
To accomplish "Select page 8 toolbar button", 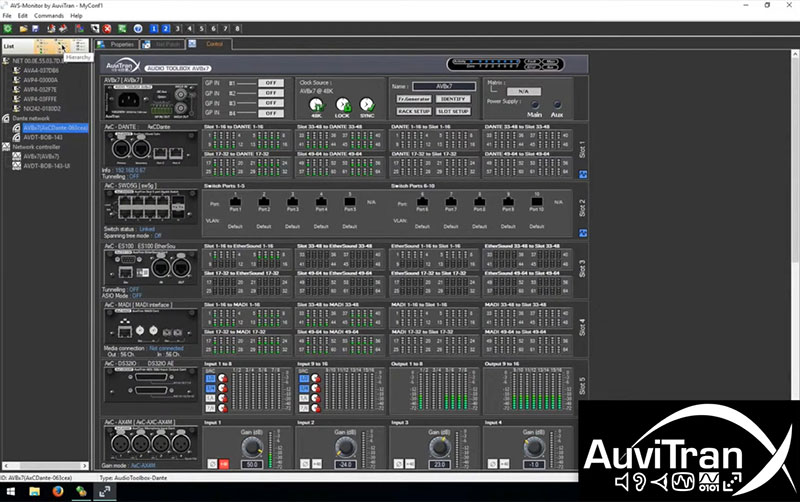I will pos(237,29).
